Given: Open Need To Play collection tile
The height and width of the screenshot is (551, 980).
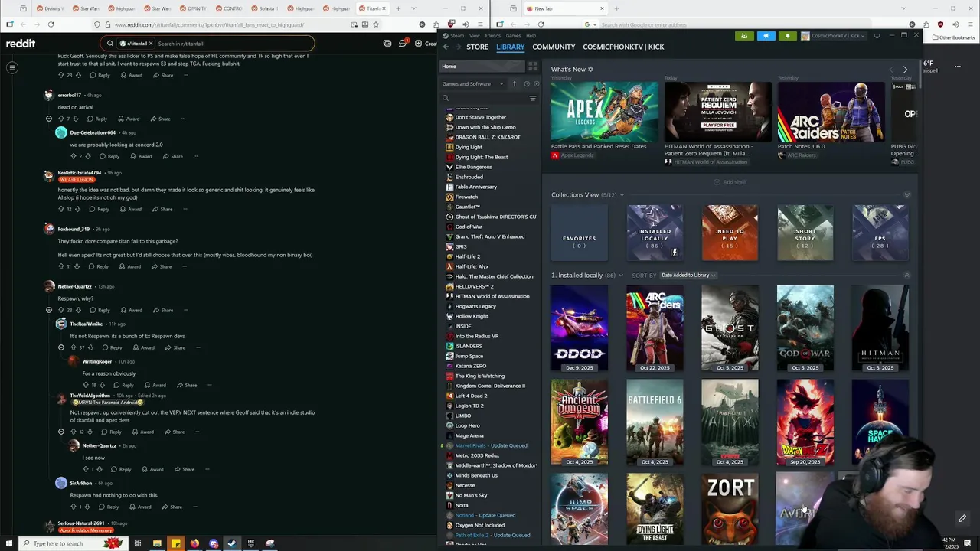Looking at the screenshot, I should click(730, 233).
